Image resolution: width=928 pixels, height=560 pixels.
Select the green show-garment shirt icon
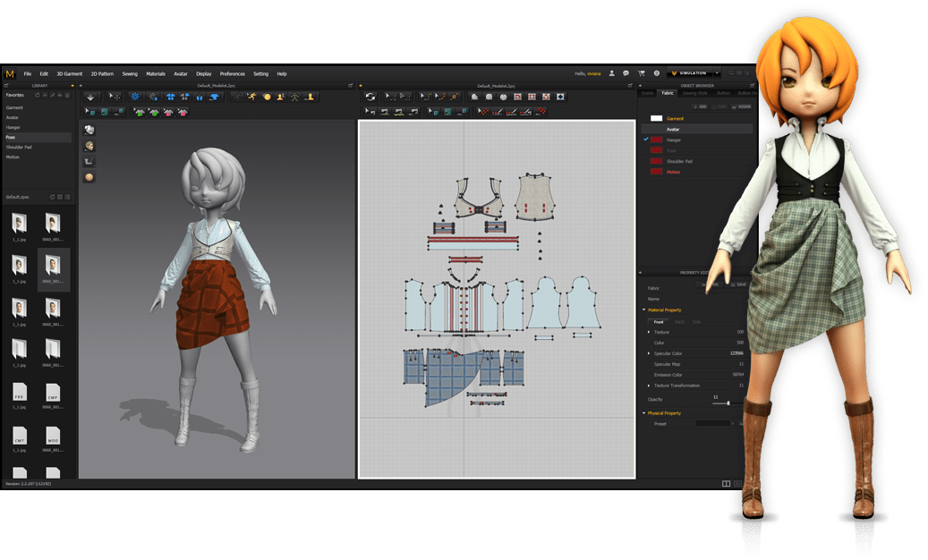click(139, 112)
